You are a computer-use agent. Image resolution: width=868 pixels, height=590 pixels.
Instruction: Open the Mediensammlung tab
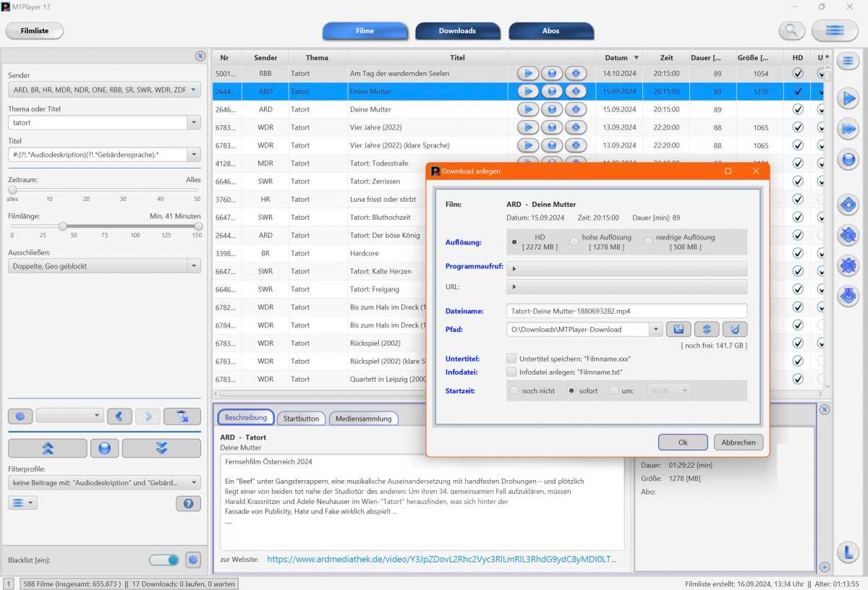363,419
